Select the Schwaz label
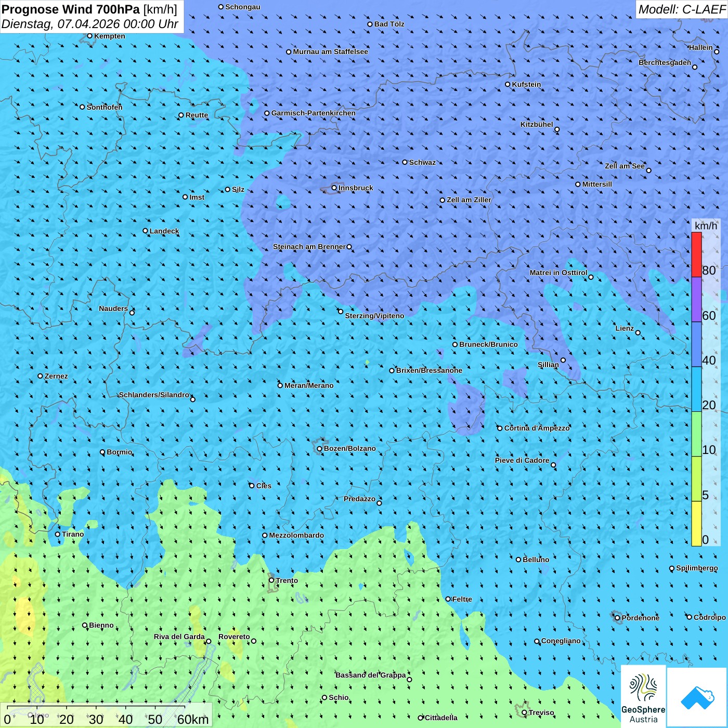728x728 pixels. (x=422, y=162)
